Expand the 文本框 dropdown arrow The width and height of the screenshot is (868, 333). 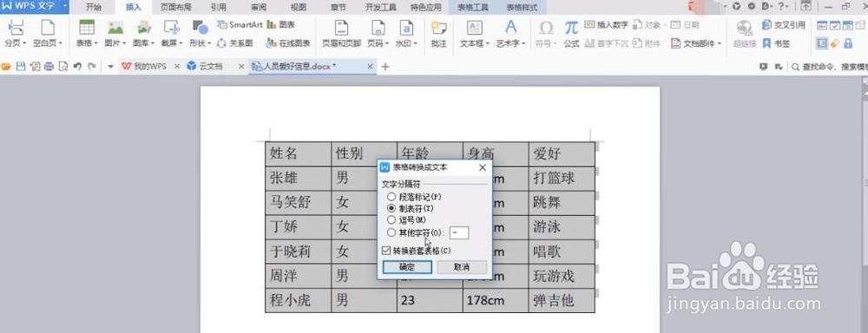tap(488, 43)
